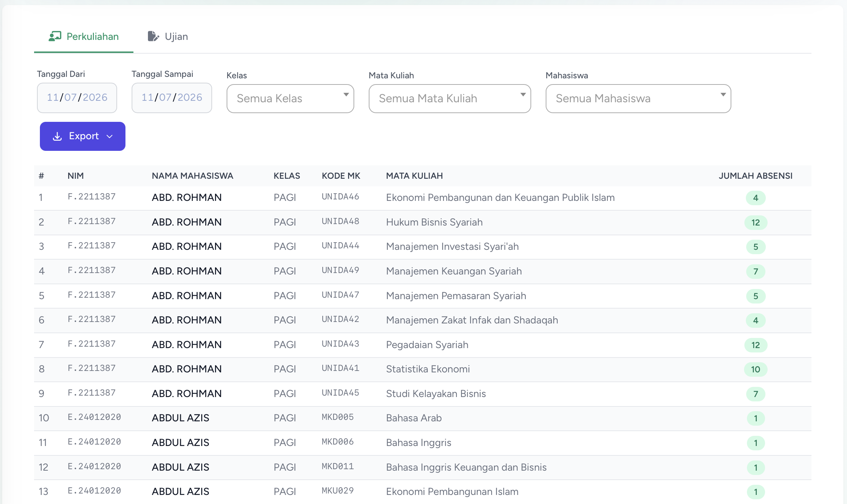This screenshot has height=504, width=847.
Task: Open the Perkuliahan tab
Action: 84,37
